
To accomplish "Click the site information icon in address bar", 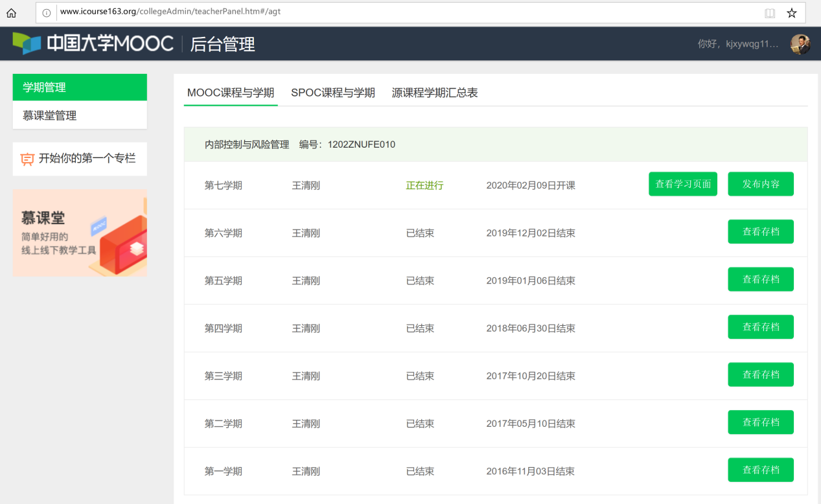I will tap(47, 12).
